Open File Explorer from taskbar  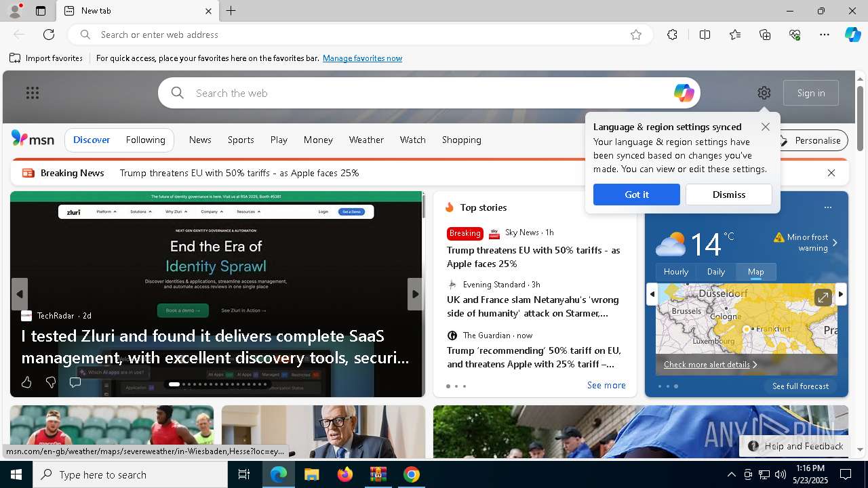point(311,474)
